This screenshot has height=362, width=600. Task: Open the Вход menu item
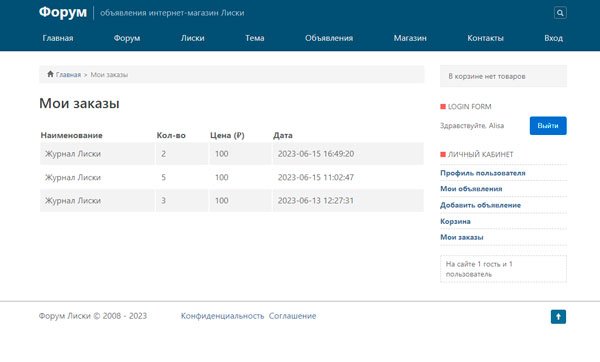coord(553,38)
